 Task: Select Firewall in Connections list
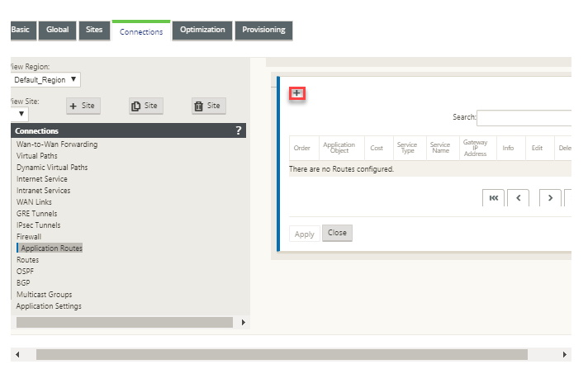29,237
